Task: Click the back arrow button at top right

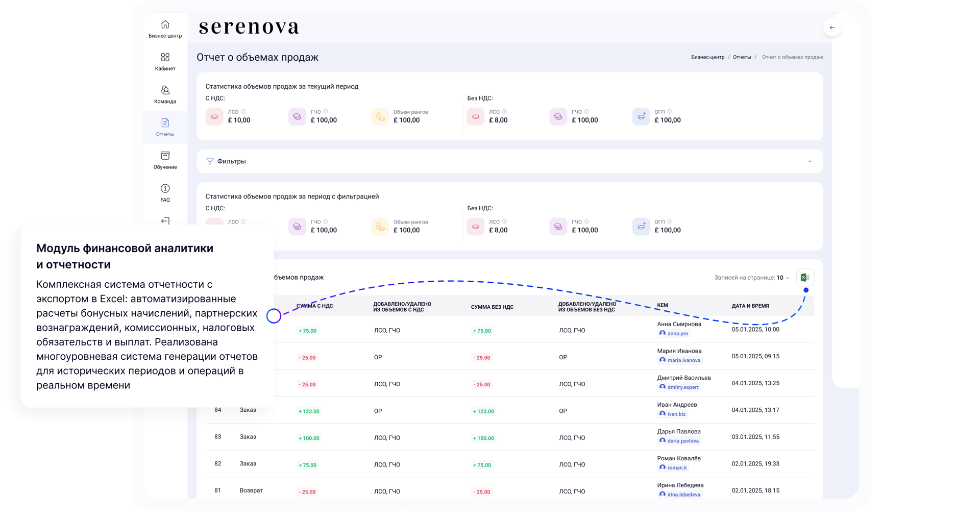Action: pyautogui.click(x=832, y=28)
